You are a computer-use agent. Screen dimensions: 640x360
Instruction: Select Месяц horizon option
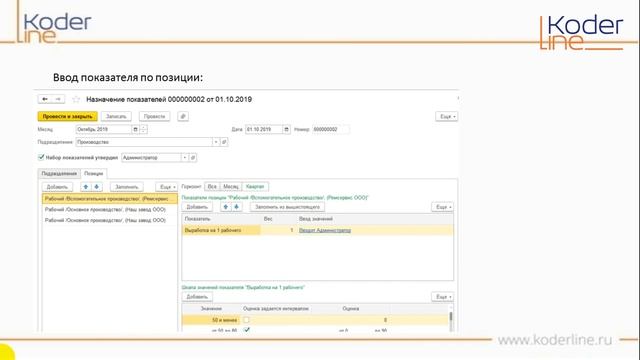pyautogui.click(x=231, y=187)
